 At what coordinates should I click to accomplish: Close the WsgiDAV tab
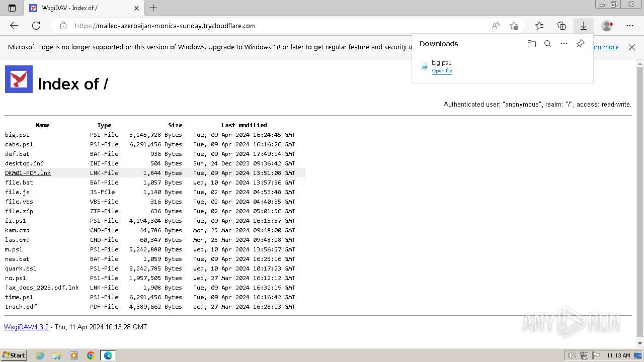coord(136,8)
